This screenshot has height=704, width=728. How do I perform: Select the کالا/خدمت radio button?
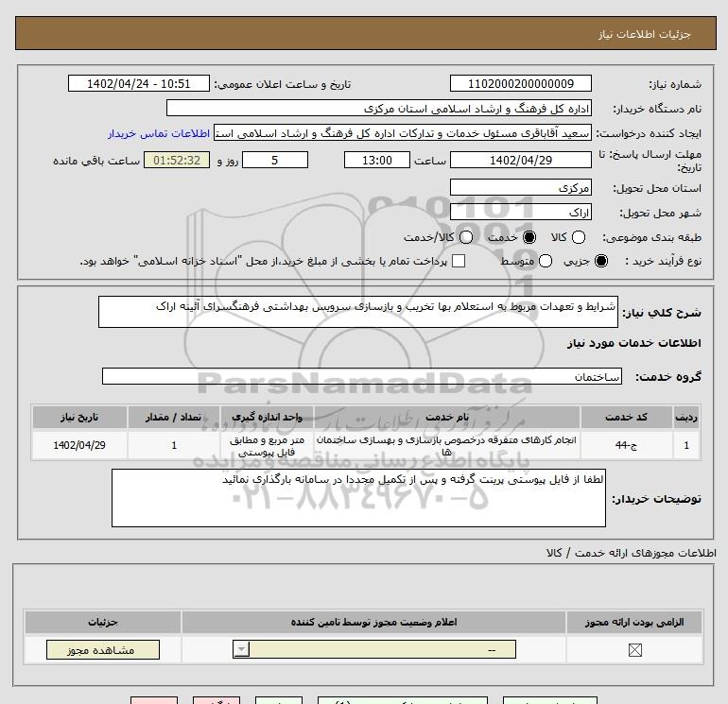[x=466, y=237]
